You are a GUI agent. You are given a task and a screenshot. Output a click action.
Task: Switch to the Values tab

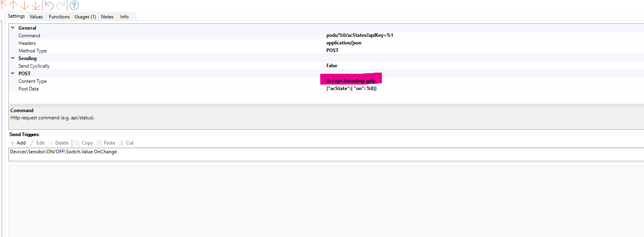pyautogui.click(x=36, y=17)
